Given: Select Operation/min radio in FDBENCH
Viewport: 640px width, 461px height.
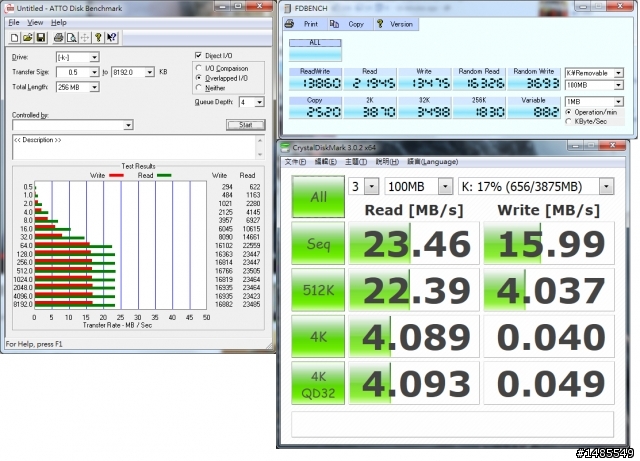Looking at the screenshot, I should pos(568,112).
